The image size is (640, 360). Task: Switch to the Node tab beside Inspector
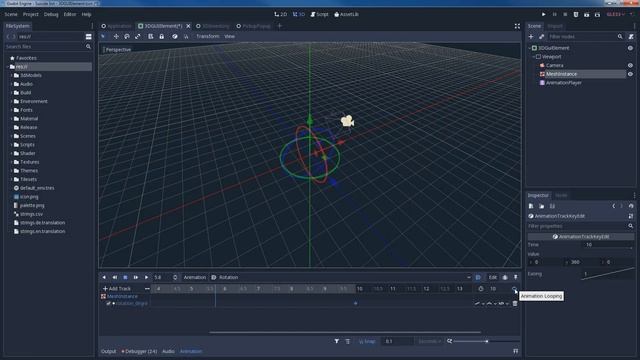tap(561, 195)
